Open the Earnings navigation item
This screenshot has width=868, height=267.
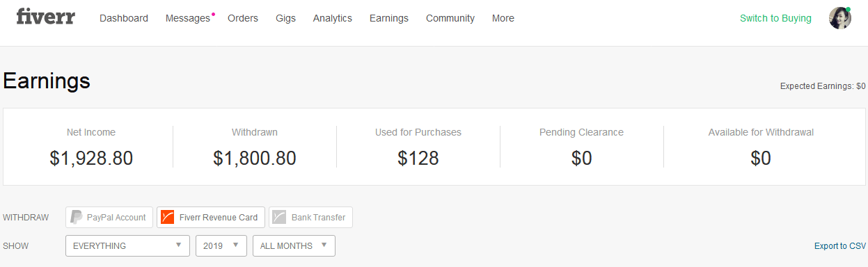pos(389,18)
